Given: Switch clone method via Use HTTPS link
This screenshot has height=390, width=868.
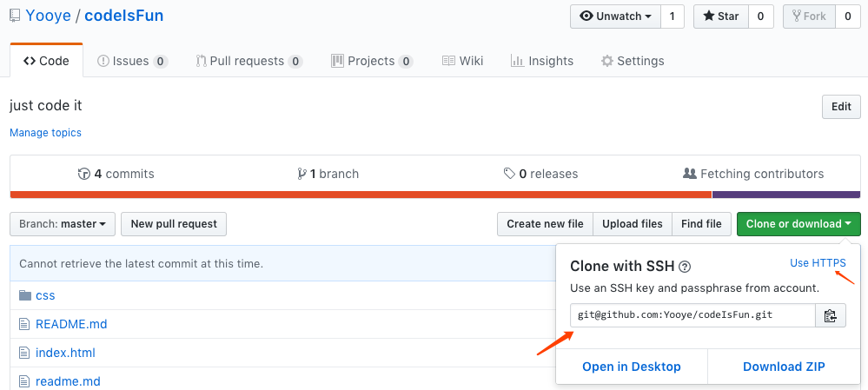Looking at the screenshot, I should point(817,263).
